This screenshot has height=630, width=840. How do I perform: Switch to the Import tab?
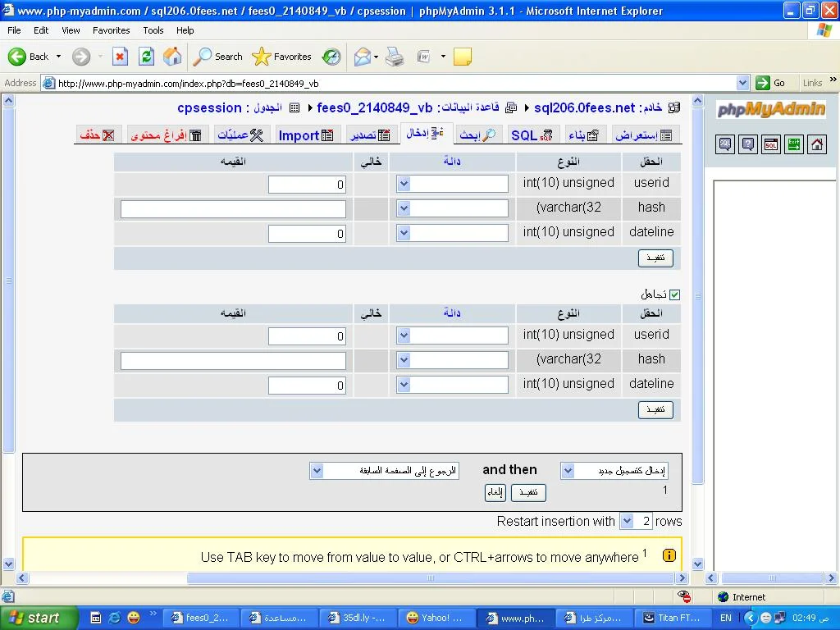pyautogui.click(x=305, y=135)
